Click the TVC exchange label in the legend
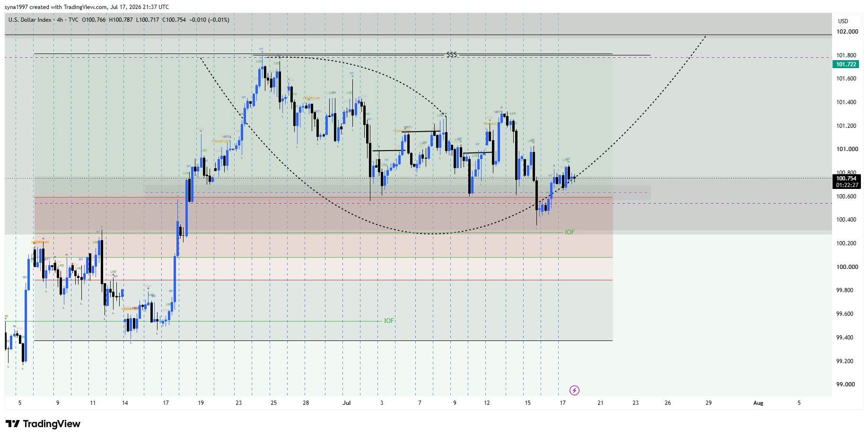Viewport: 868px width, 438px height. tap(73, 20)
